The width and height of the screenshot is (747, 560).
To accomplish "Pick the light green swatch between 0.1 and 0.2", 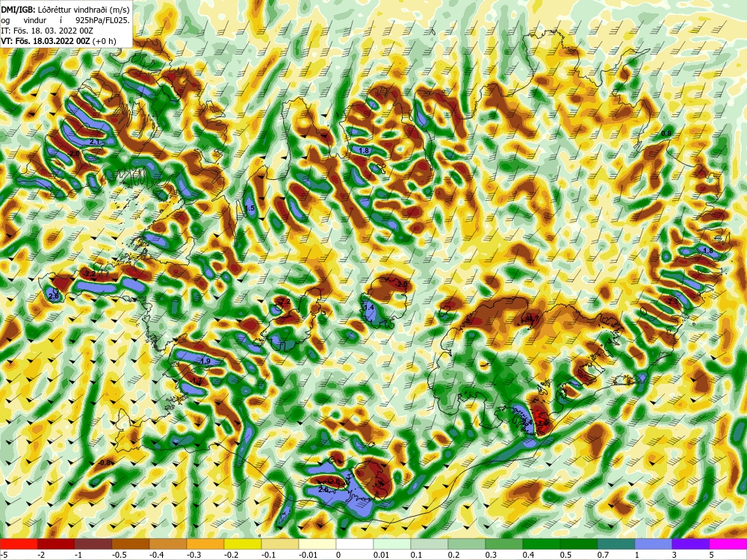I will [x=430, y=544].
